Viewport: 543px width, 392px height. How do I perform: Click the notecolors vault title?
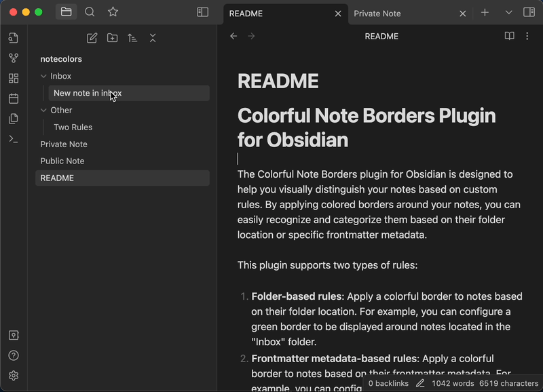(61, 59)
